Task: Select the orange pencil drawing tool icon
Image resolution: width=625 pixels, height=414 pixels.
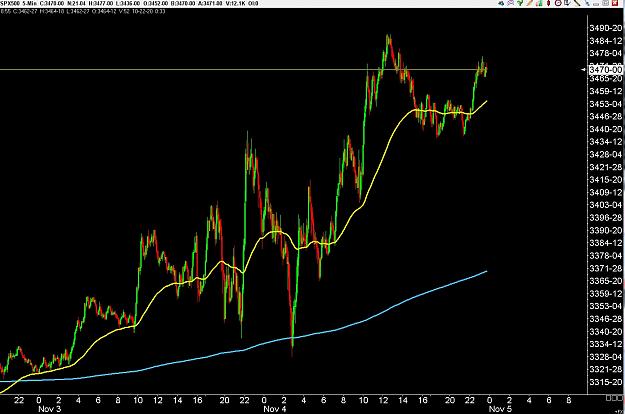Action: click(x=530, y=3)
